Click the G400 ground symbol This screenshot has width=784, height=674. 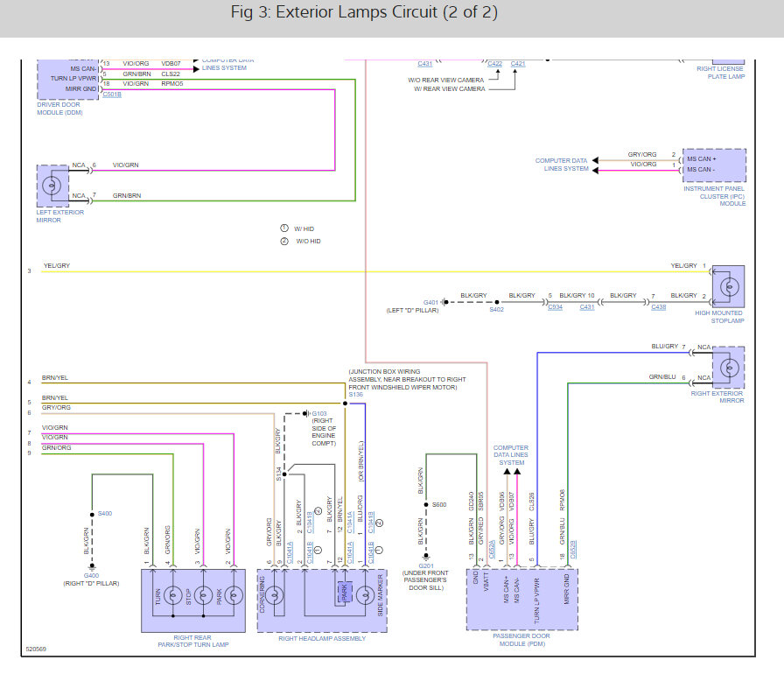[92, 567]
